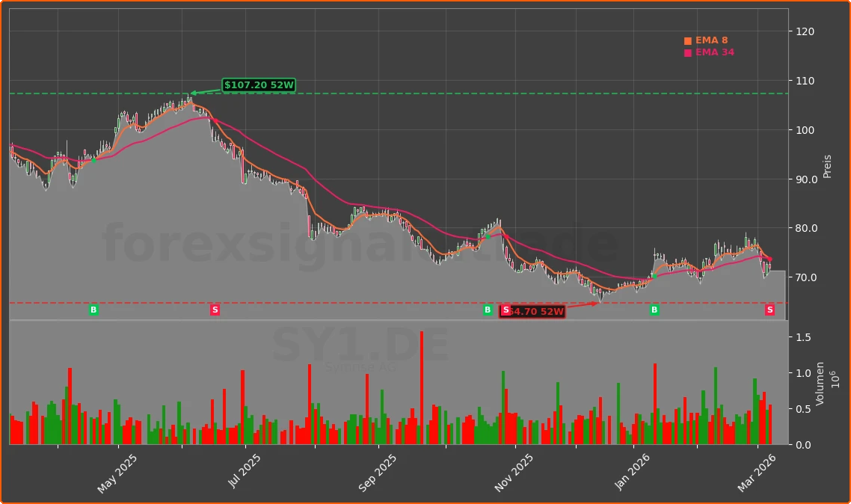Click the green B marker before Nov 2025
851x504 pixels.
click(486, 310)
